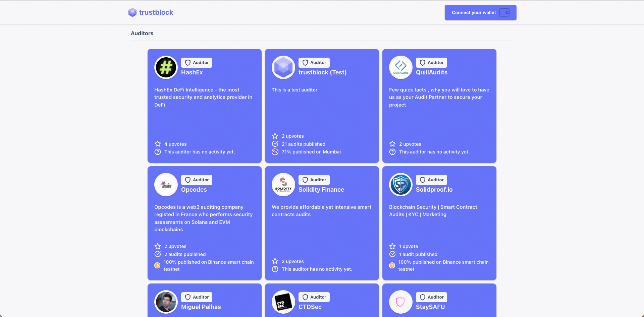Click star icon beside 1 upvote
Screen dimensions: 644x317
(x=392, y=246)
